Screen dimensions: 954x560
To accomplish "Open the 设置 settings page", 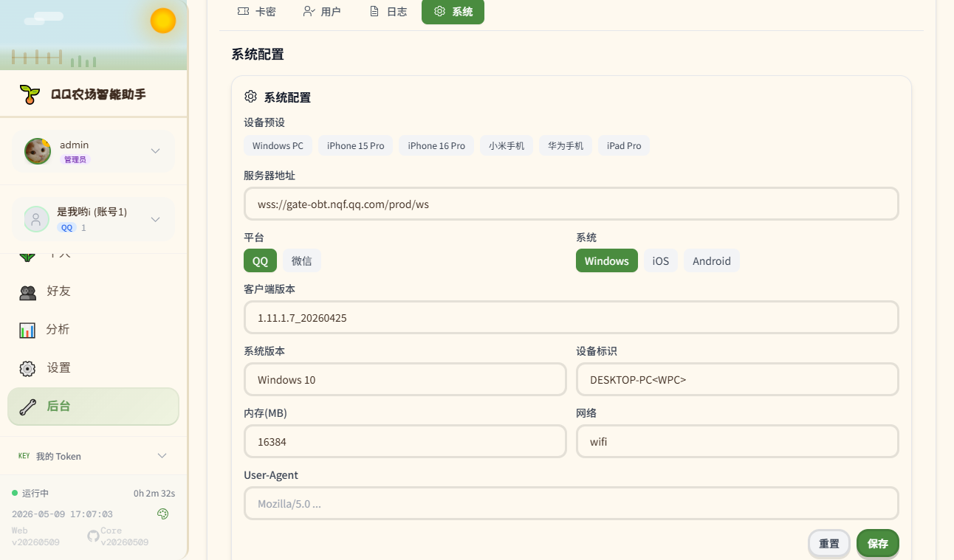I will [x=93, y=368].
